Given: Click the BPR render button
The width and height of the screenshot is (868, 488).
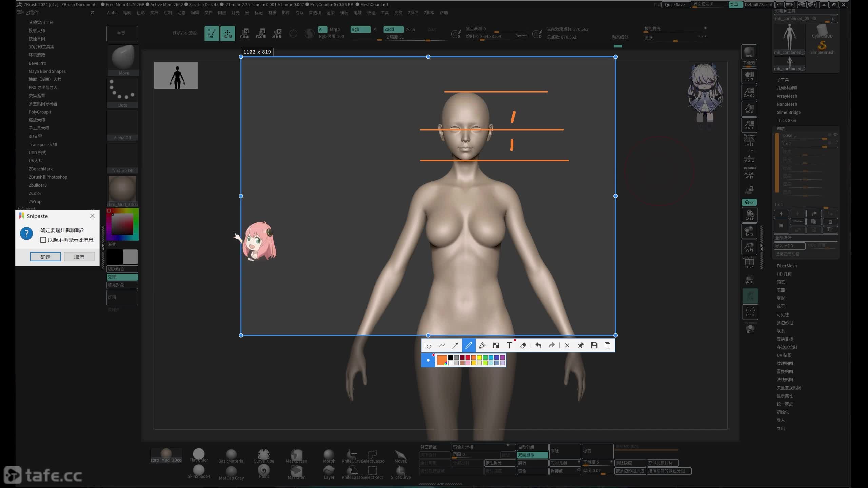Looking at the screenshot, I should (x=749, y=52).
